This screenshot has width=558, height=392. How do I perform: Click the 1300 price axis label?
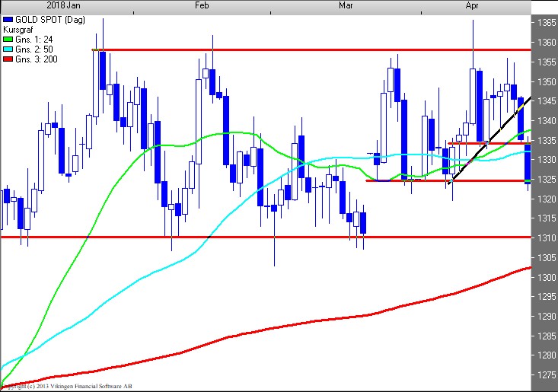[x=547, y=277]
